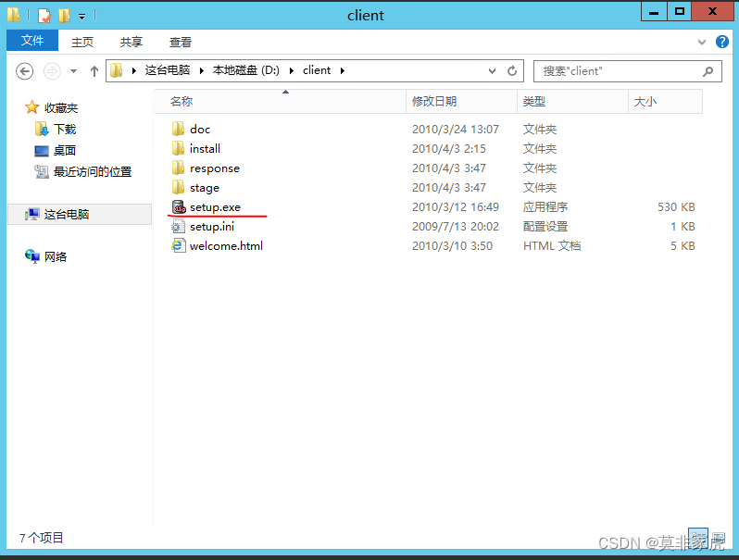Image resolution: width=739 pixels, height=560 pixels.
Task: Expand breadcrumb arrow after Local Disk (D:)
Action: (292, 70)
